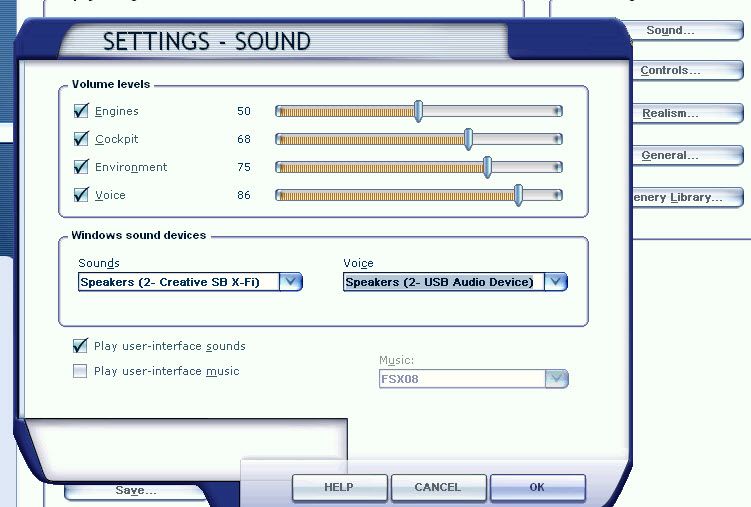The width and height of the screenshot is (751, 507).
Task: Open Controls... settings in background window
Action: pyautogui.click(x=688, y=70)
